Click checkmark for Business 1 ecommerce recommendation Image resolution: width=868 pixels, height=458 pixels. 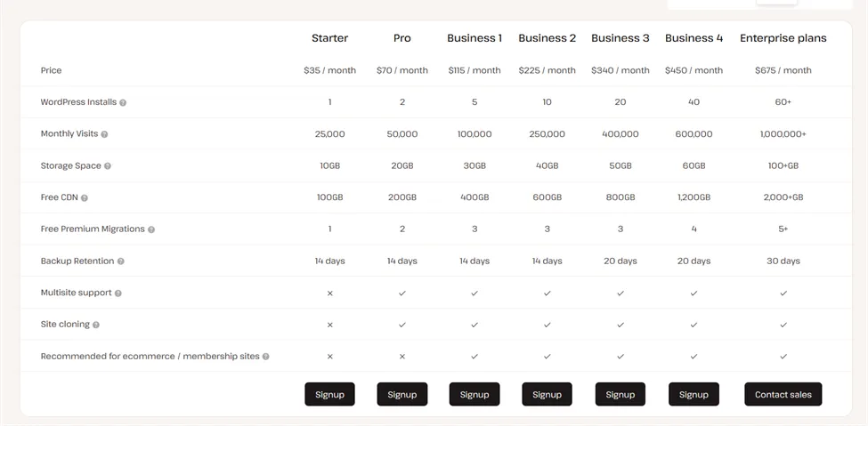click(x=475, y=357)
